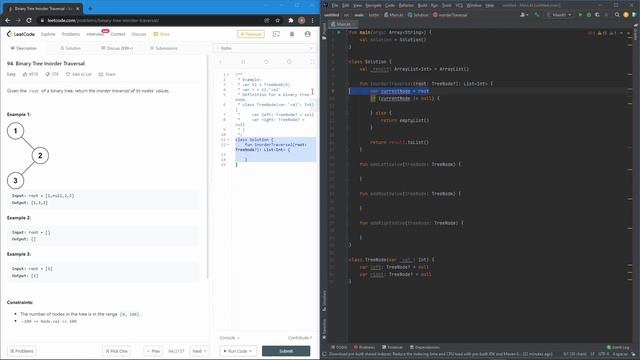Open the Event Log in IntelliJ

pyautogui.click(x=618, y=347)
